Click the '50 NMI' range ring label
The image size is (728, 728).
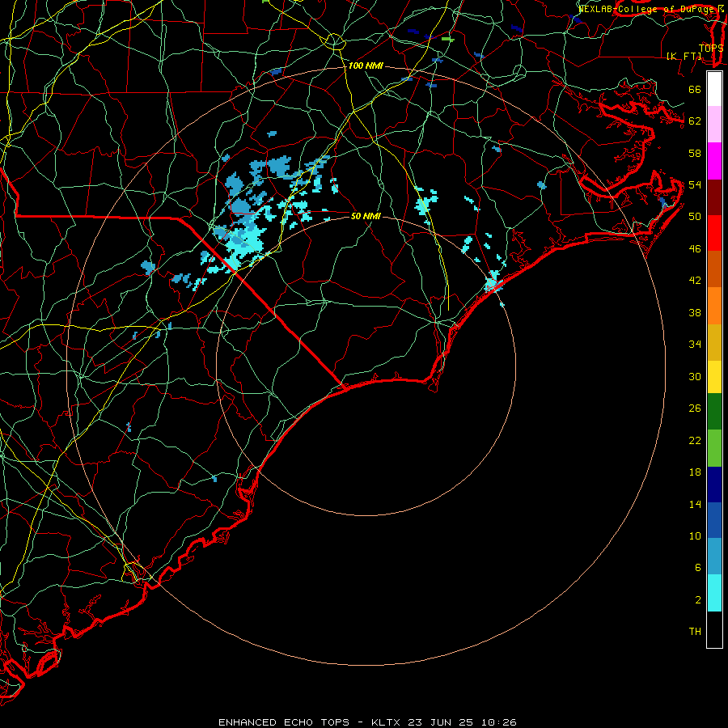(x=366, y=216)
